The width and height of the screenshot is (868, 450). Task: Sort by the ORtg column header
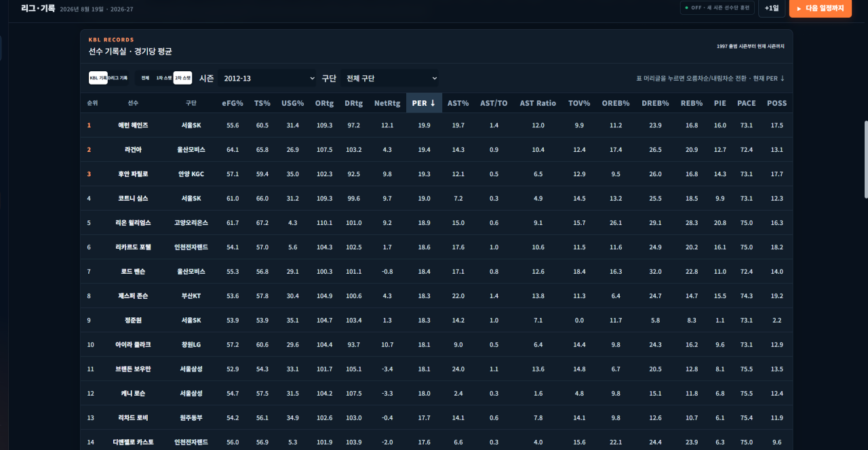click(324, 103)
